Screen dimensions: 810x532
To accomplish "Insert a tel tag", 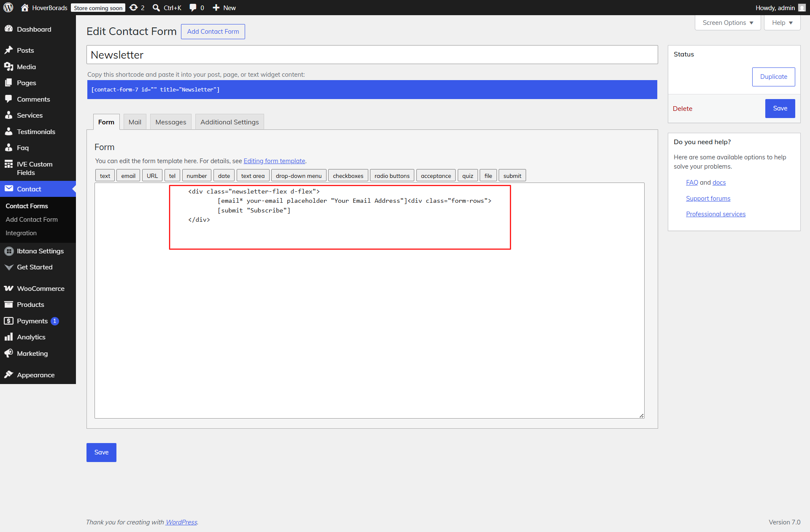I will [x=172, y=176].
